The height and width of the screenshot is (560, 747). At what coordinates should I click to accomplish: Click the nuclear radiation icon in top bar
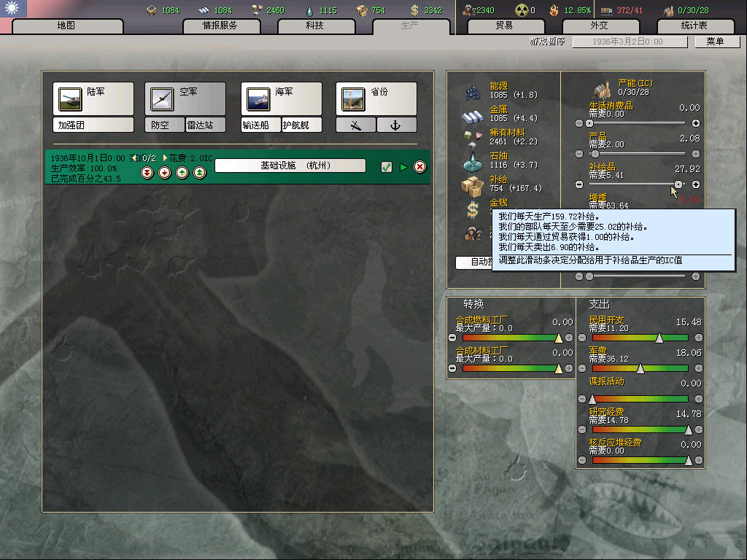[x=522, y=10]
